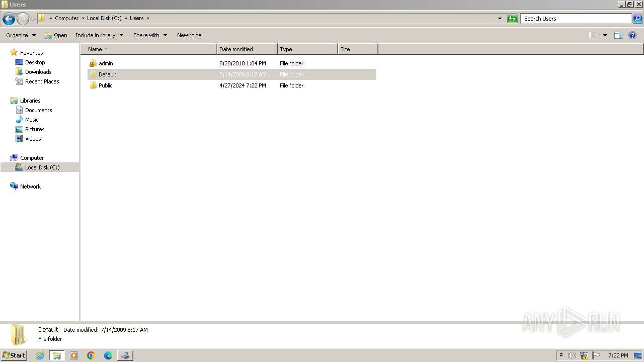Click the Back navigation arrow
Image resolution: width=644 pixels, height=362 pixels.
pyautogui.click(x=9, y=19)
